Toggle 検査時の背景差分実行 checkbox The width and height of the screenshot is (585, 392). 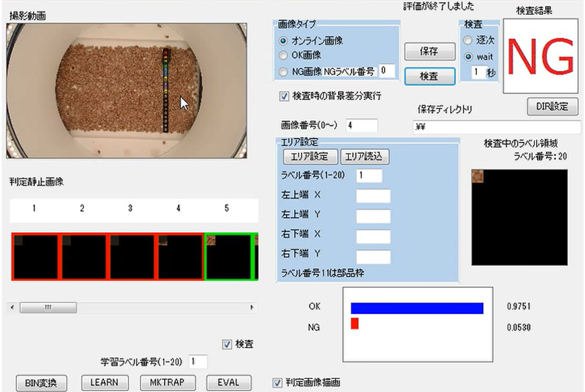click(x=284, y=96)
